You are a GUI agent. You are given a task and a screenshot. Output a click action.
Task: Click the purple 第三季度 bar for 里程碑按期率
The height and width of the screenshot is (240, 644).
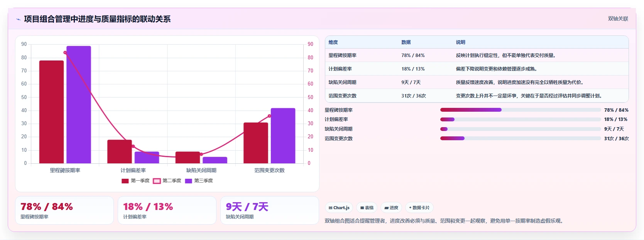[79, 105]
